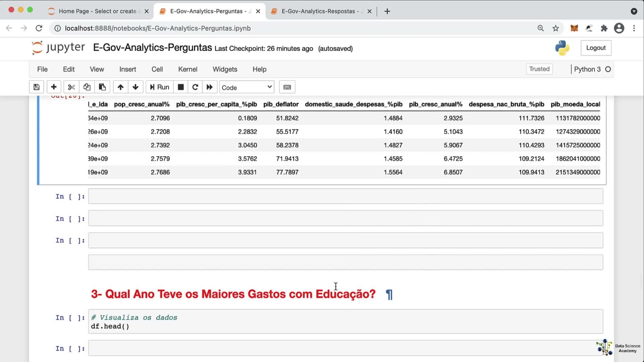644x362 pixels.
Task: Open the MetaMask fox extension
Action: pyautogui.click(x=574, y=28)
